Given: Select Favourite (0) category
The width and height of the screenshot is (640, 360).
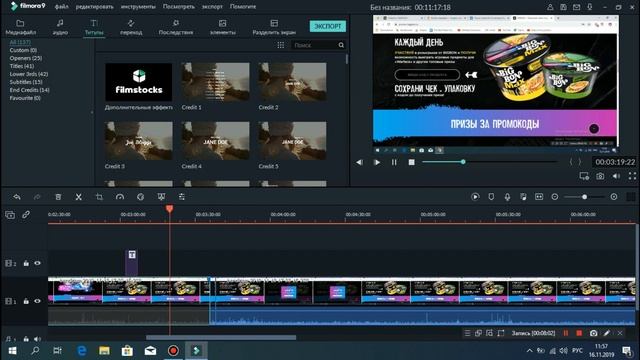Looking at the screenshot, I should click(x=25, y=98).
